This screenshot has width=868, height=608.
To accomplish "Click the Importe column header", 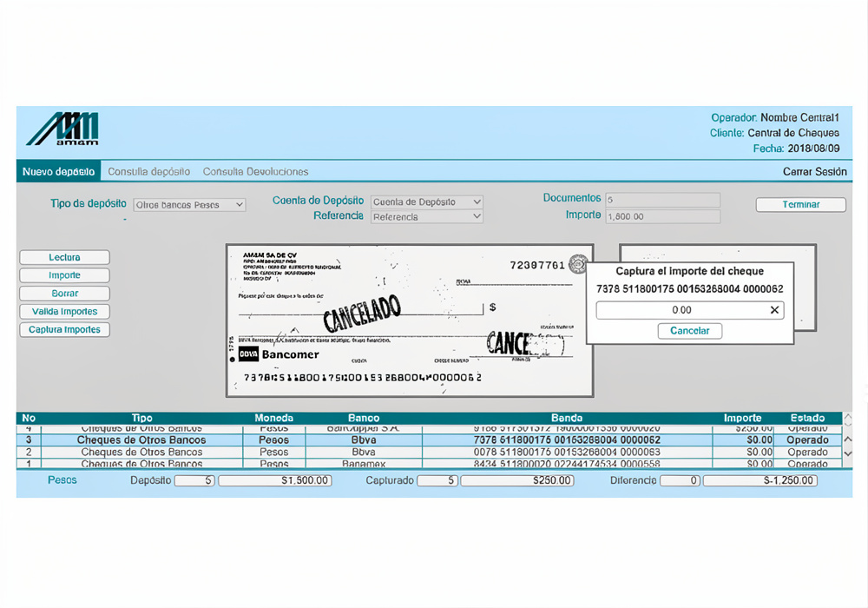I will pyautogui.click(x=743, y=418).
